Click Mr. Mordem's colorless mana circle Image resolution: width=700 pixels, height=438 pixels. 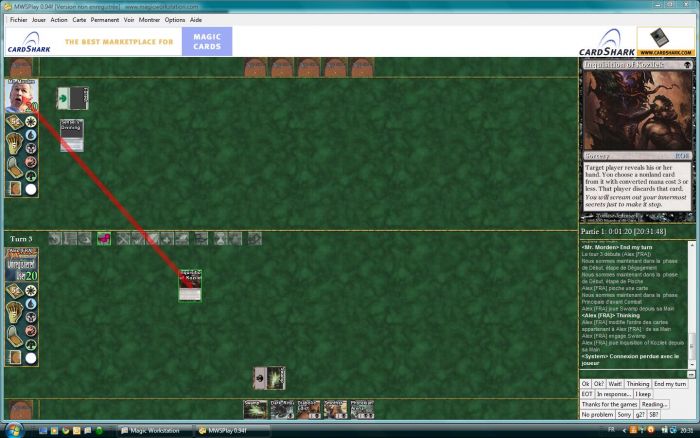(x=31, y=190)
